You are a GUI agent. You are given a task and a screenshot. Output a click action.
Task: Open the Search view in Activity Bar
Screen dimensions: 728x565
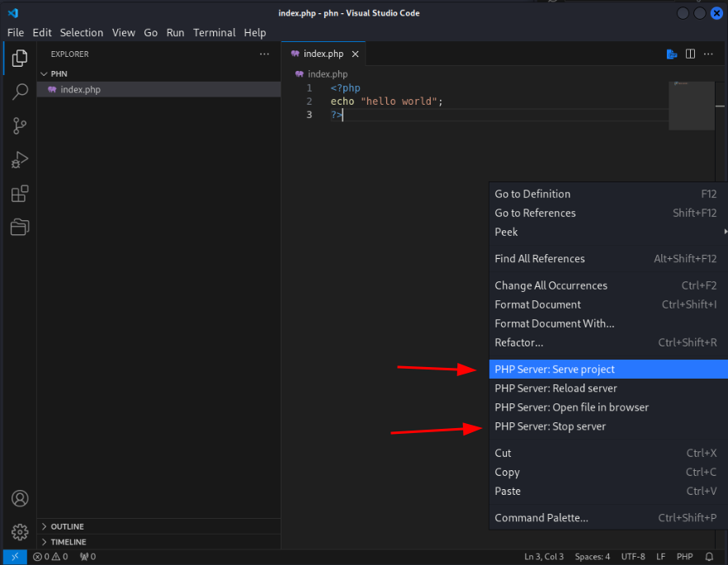[x=20, y=92]
